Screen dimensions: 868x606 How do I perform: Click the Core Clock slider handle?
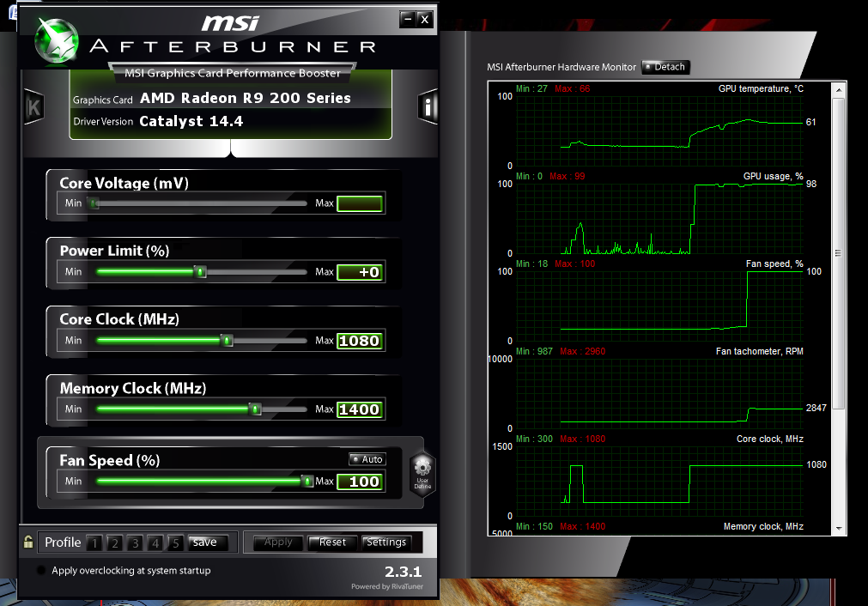(227, 341)
